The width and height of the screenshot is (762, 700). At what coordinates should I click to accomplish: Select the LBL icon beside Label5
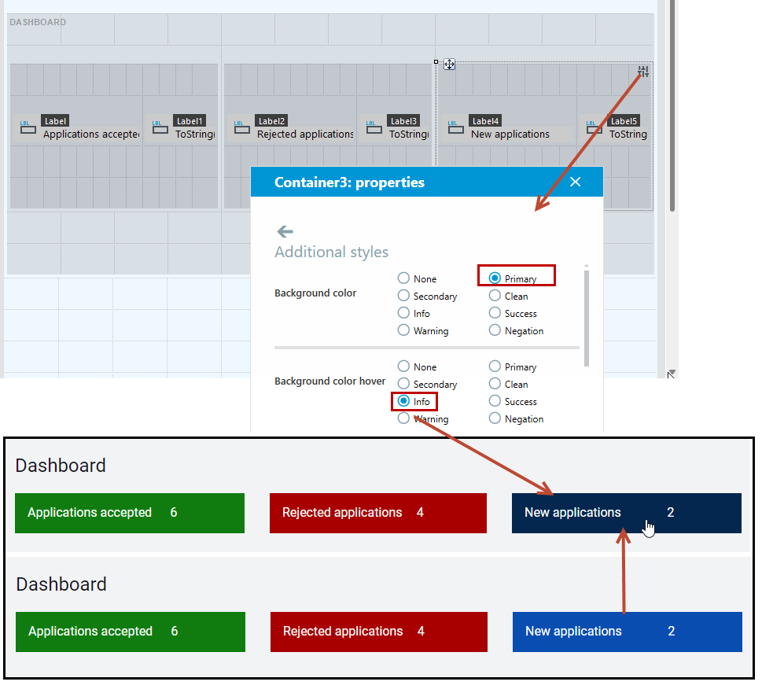pyautogui.click(x=594, y=127)
